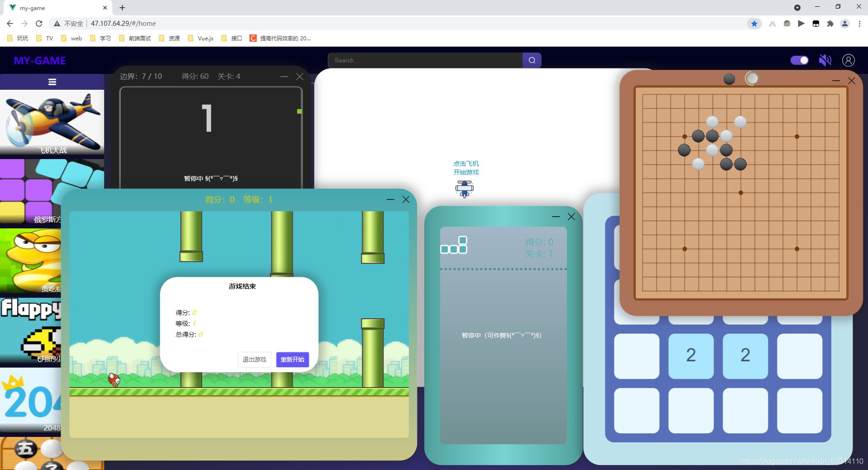Click 退出游戏 exit game button
Screen dimensions: 868x470
click(x=254, y=359)
